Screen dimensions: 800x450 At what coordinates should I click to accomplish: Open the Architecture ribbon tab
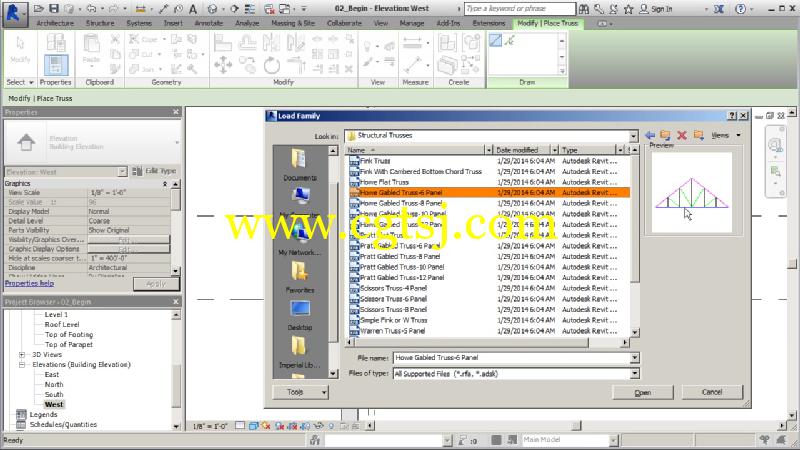[55, 23]
